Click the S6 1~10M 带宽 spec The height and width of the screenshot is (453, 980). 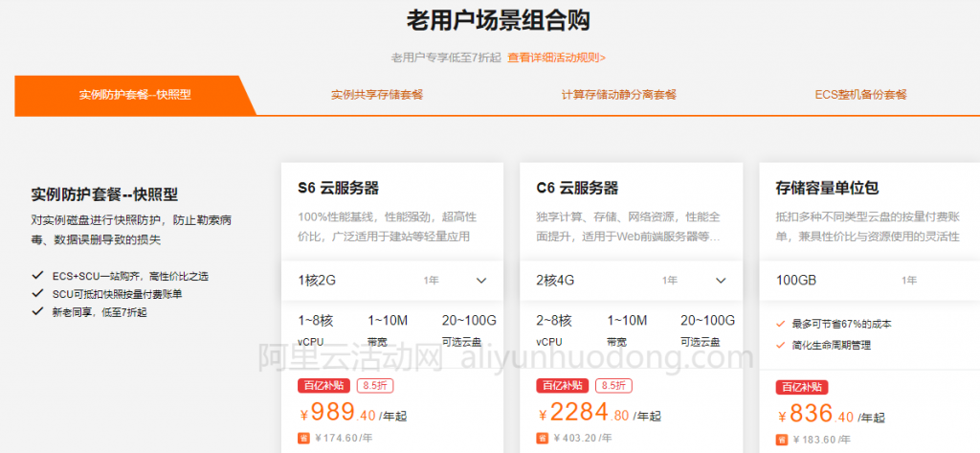(x=388, y=331)
